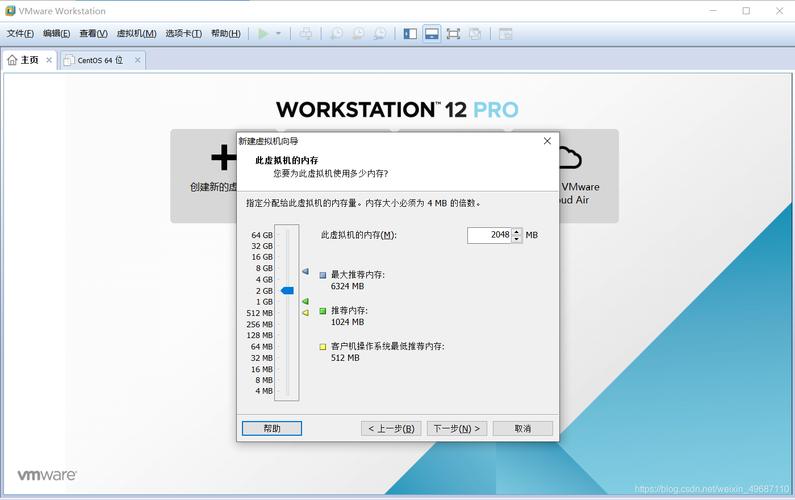The width and height of the screenshot is (795, 500).
Task: Click the 16 GB slider label
Action: click(x=262, y=257)
